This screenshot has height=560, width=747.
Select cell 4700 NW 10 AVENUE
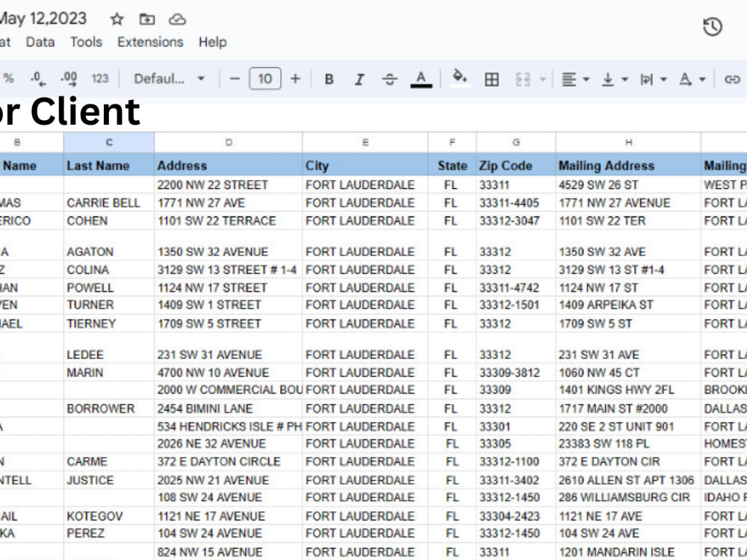(x=228, y=373)
